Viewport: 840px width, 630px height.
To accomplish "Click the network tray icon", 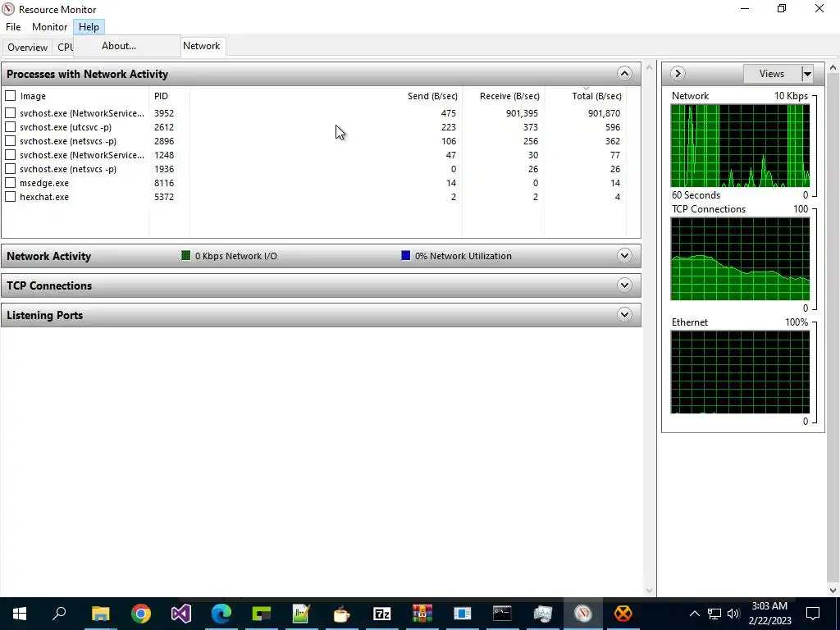I will tap(714, 614).
